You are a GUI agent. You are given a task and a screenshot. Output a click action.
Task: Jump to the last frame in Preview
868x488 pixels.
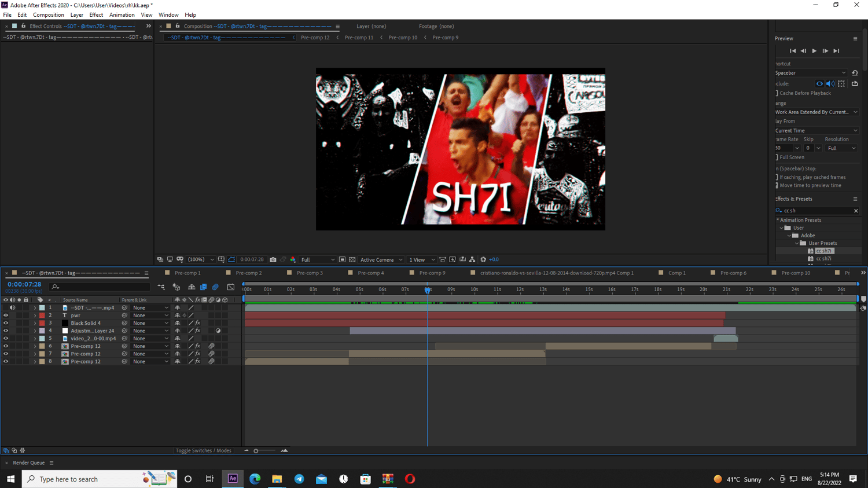pyautogui.click(x=836, y=51)
